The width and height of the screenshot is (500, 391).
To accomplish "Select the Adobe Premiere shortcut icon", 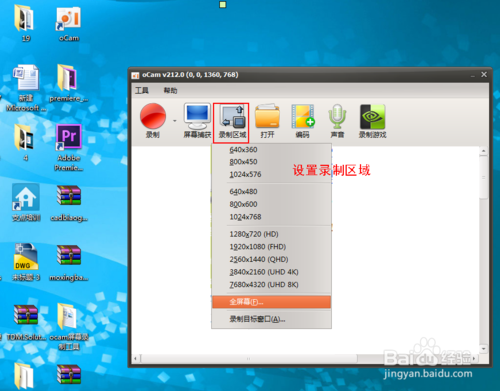I will coord(69,147).
